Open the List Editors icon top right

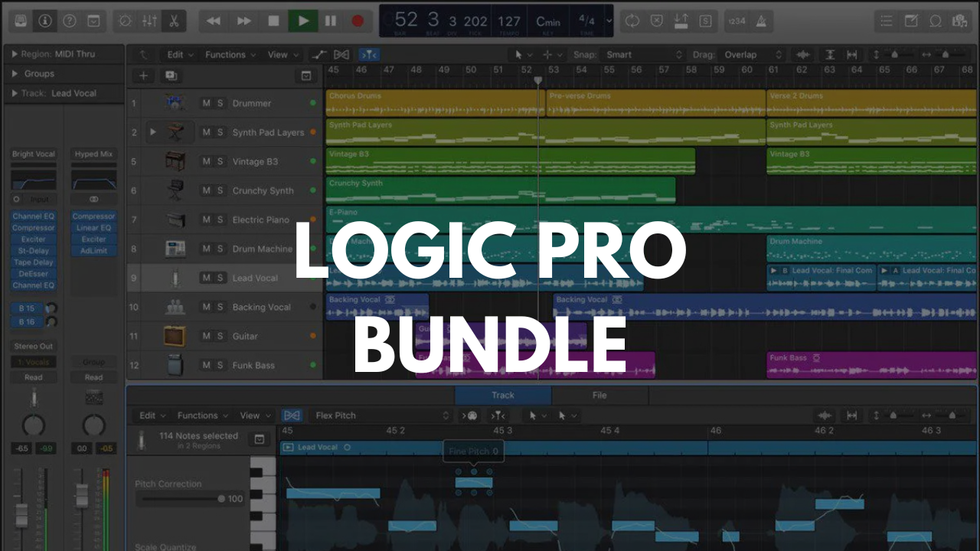(x=886, y=21)
